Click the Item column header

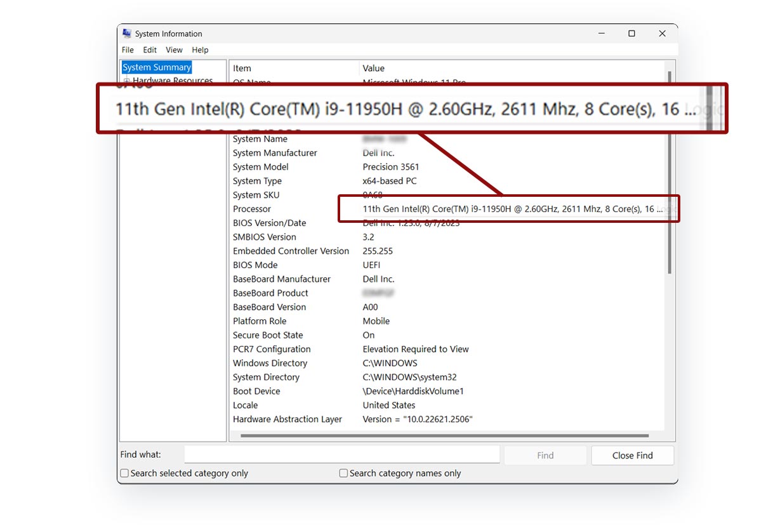(294, 68)
